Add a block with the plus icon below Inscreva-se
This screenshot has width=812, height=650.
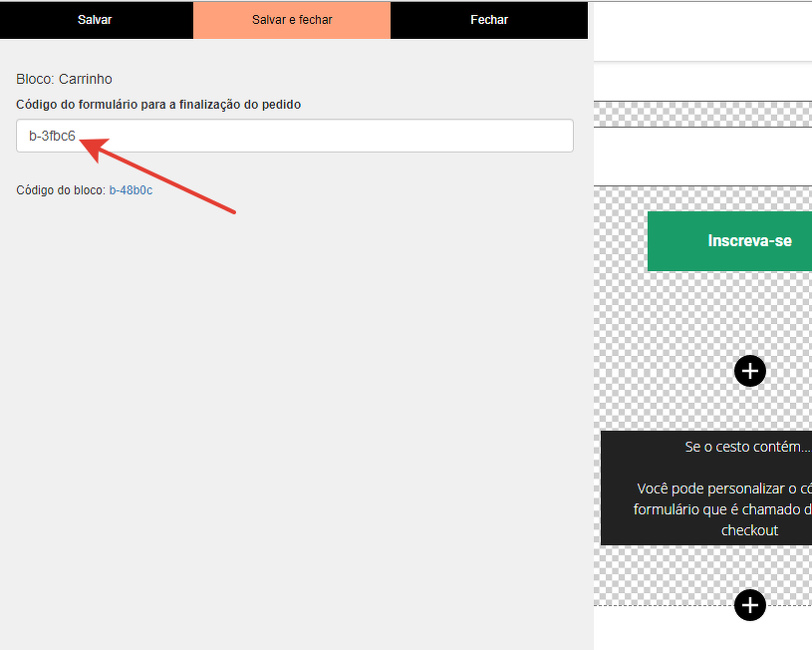coord(749,371)
